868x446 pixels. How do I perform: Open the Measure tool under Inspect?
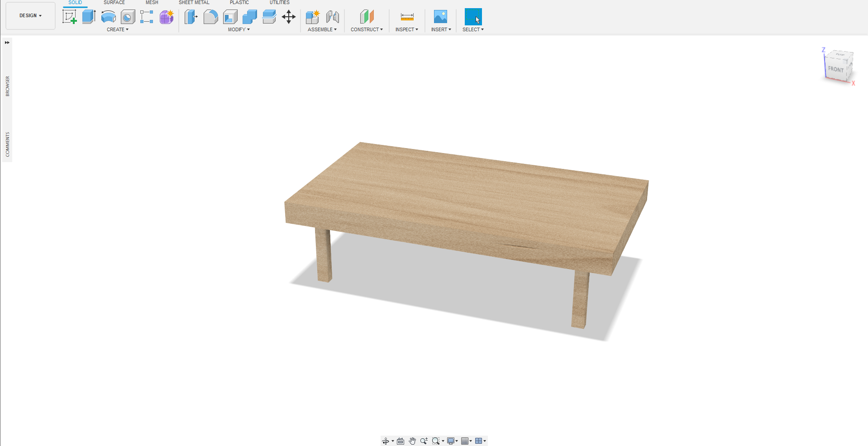pos(406,17)
